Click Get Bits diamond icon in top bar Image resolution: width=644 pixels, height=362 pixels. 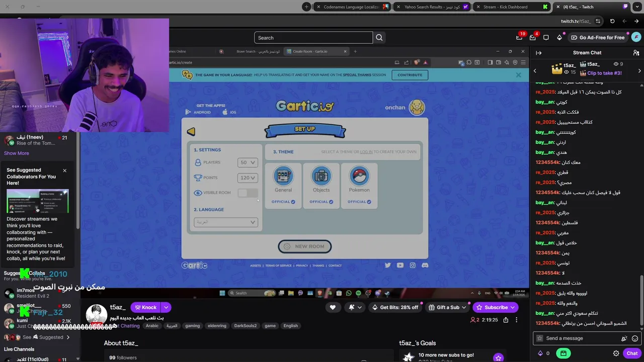coord(559,38)
